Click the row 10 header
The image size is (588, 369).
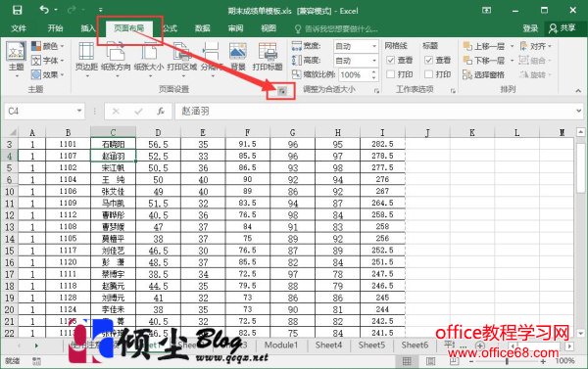(10, 192)
